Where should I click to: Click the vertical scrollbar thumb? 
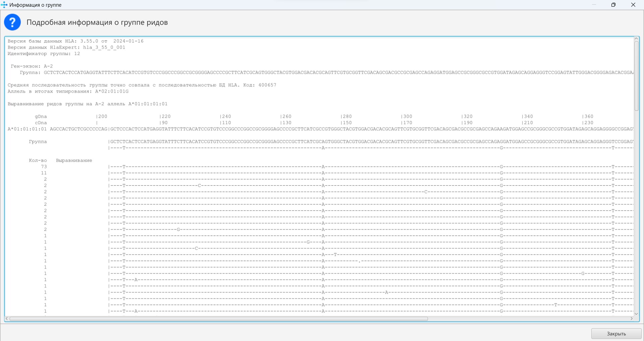pos(636,75)
